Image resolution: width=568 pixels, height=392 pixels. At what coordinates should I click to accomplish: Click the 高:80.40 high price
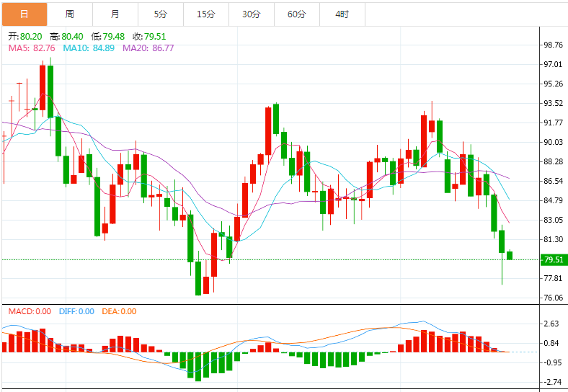pos(66,37)
